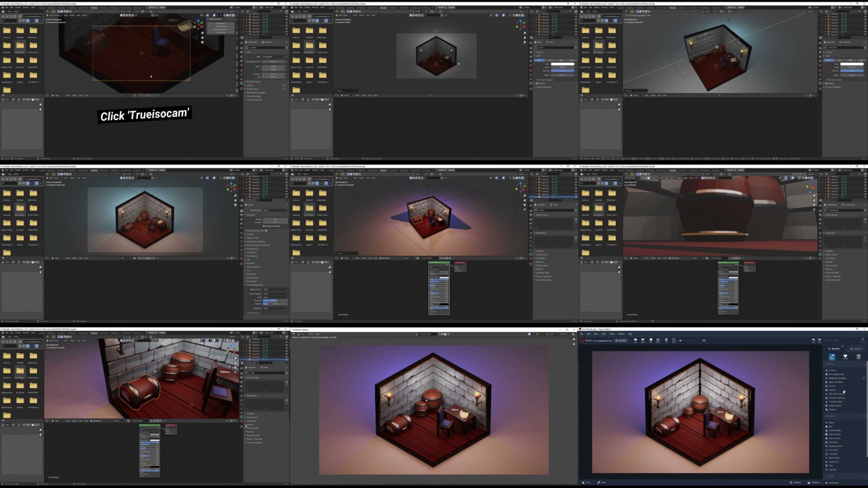Screen dimensions: 868x488
Task: Open the Display Device dropdown under Color Management
Action: [x=275, y=290]
